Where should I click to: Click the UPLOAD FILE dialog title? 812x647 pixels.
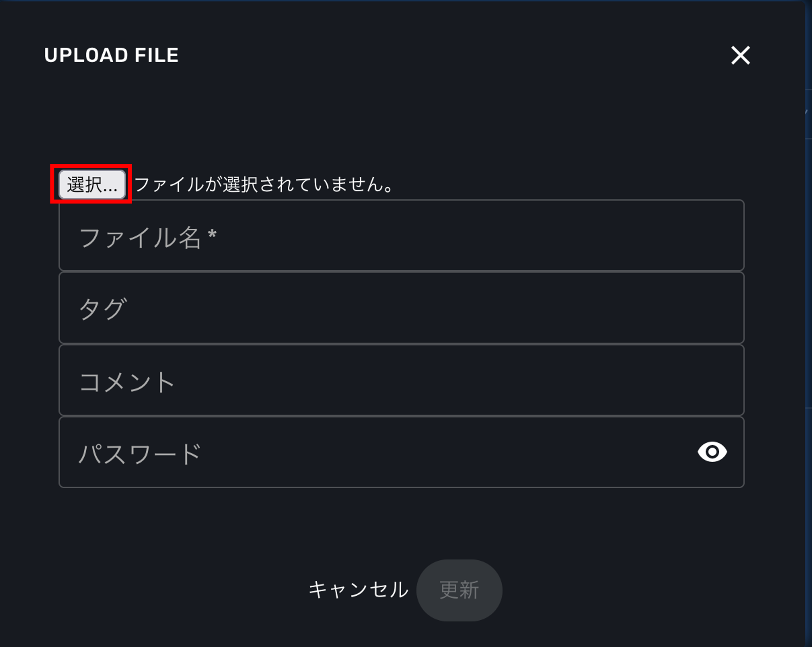point(111,56)
